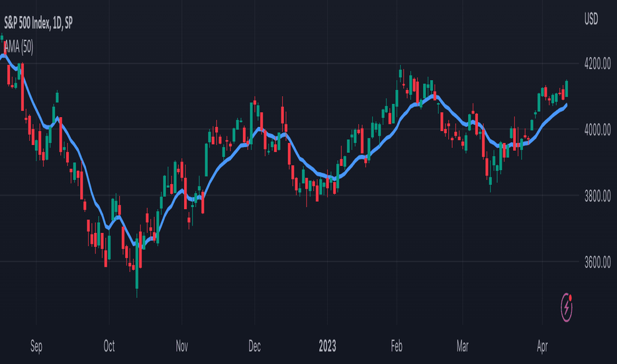Click the 4000.00 price axis label

click(x=597, y=130)
